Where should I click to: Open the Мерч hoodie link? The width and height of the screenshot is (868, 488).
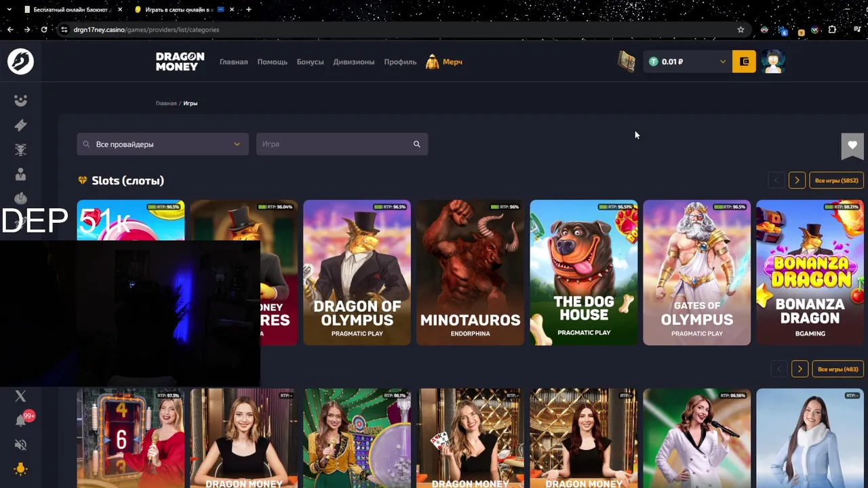pos(444,62)
